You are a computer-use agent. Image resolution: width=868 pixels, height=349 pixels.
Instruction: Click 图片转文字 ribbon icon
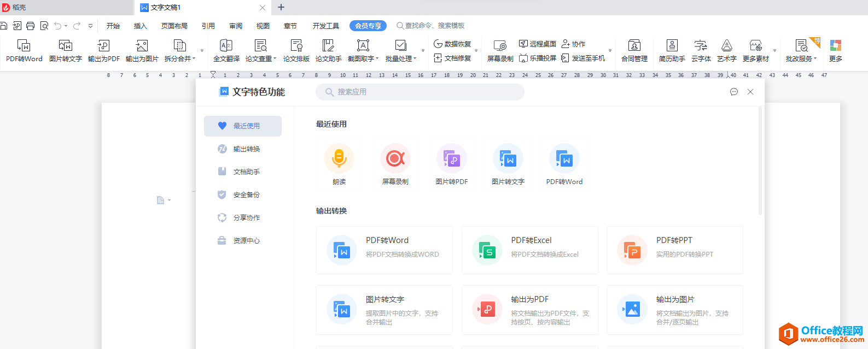(66, 50)
